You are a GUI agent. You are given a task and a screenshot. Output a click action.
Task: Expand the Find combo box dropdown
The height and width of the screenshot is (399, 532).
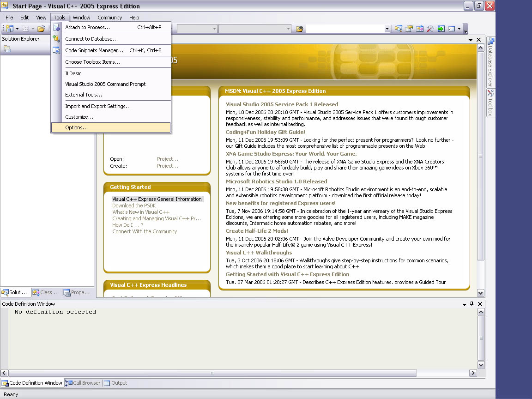click(387, 29)
